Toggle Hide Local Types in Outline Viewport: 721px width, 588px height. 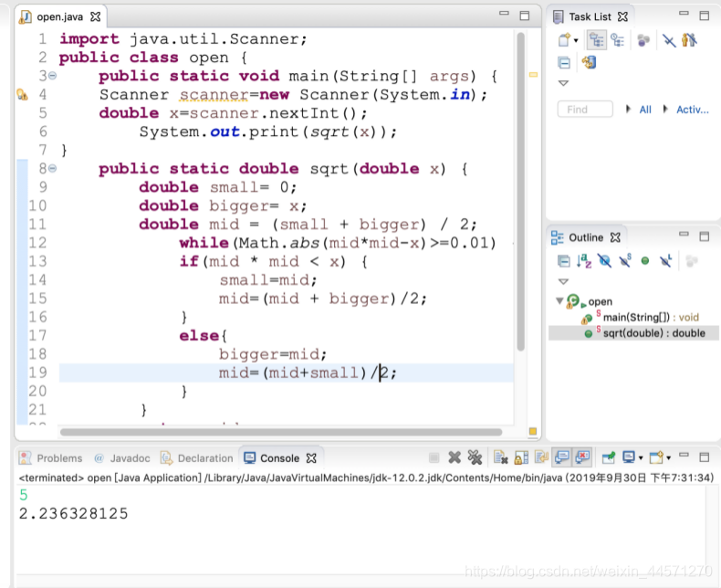tap(666, 261)
